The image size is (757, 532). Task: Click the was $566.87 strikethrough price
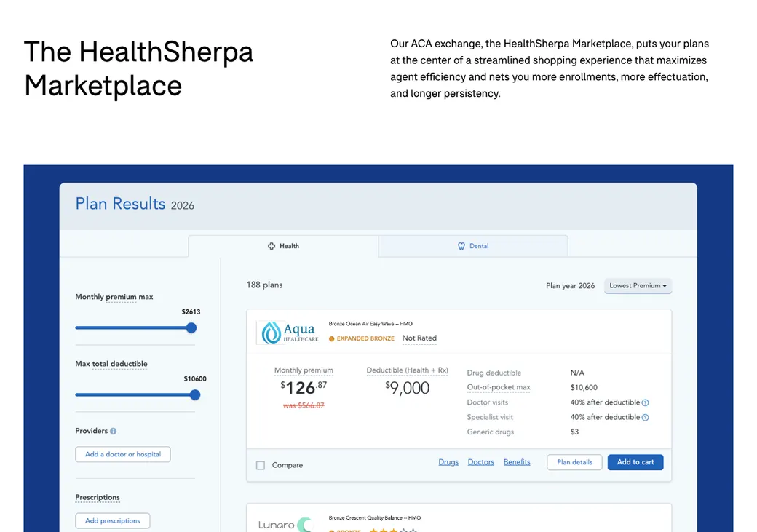coord(304,405)
